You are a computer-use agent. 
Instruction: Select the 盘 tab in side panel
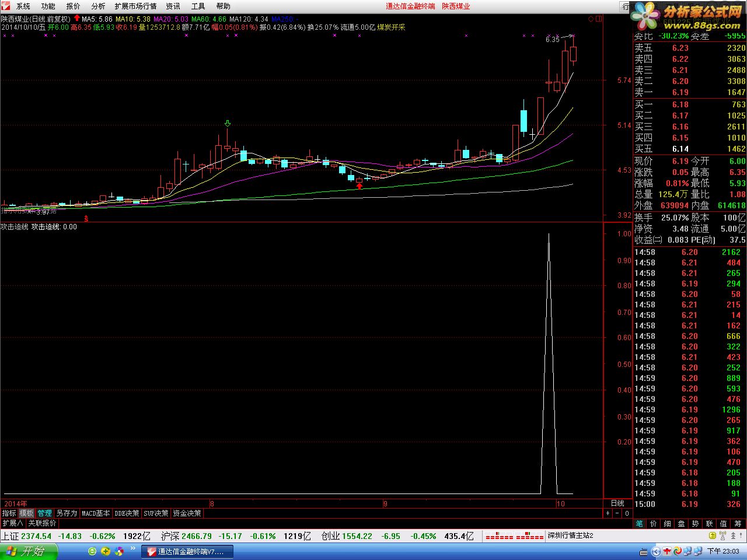click(x=681, y=523)
